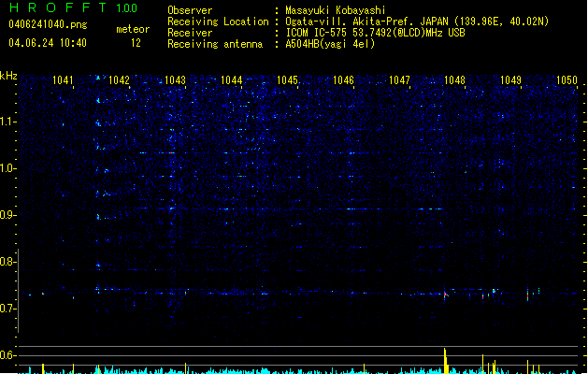Select the file name 0406241040.png
Image resolution: width=588 pixels, height=374 pixels.
point(48,24)
